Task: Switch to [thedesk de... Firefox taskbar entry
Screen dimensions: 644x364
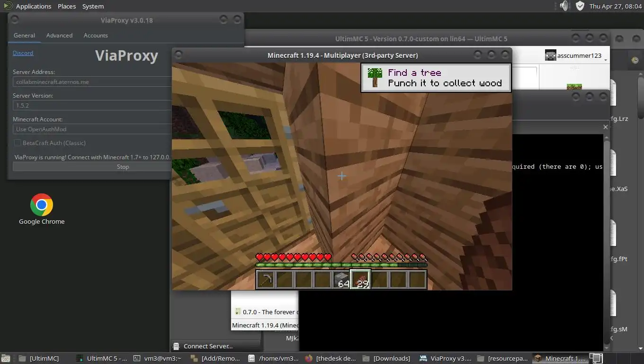Action: click(331, 358)
